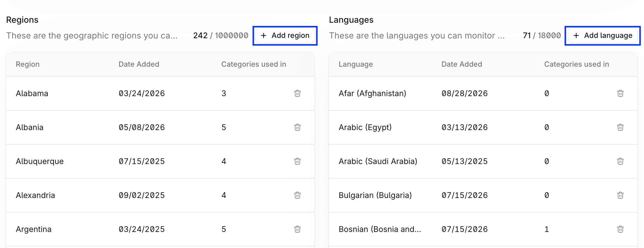Delete Arabic (Saudi Arabia) language
The image size is (644, 248).
620,161
